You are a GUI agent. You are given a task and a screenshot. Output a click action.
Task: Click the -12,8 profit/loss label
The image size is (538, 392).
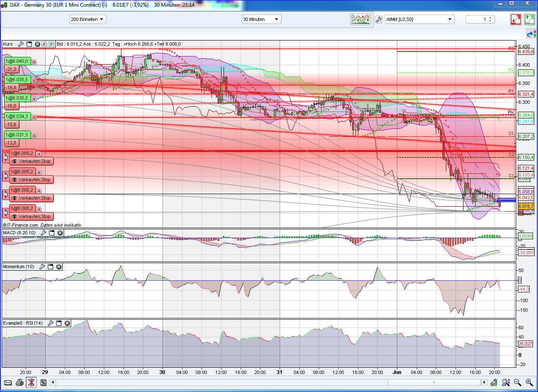[11, 143]
